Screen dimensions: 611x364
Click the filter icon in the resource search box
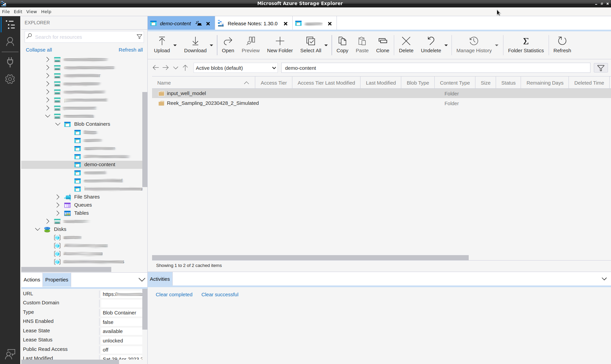139,37
